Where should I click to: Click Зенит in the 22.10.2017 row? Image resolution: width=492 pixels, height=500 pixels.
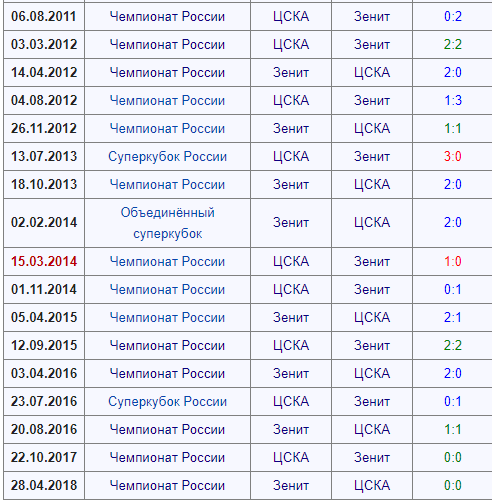click(372, 457)
